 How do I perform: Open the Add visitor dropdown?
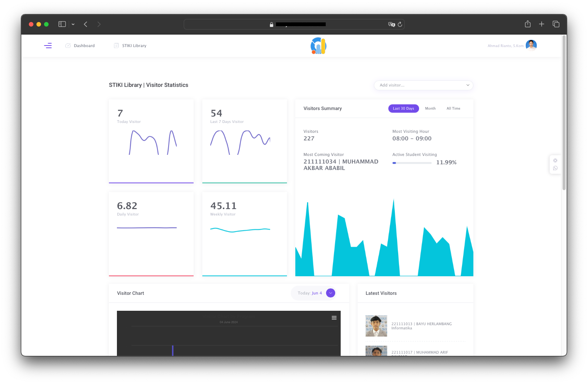click(423, 85)
